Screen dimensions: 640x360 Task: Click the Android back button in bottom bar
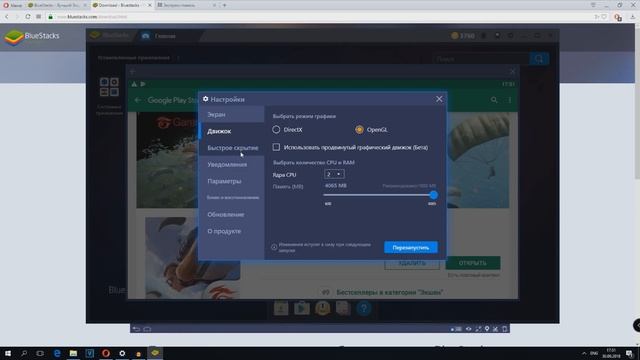[136, 329]
